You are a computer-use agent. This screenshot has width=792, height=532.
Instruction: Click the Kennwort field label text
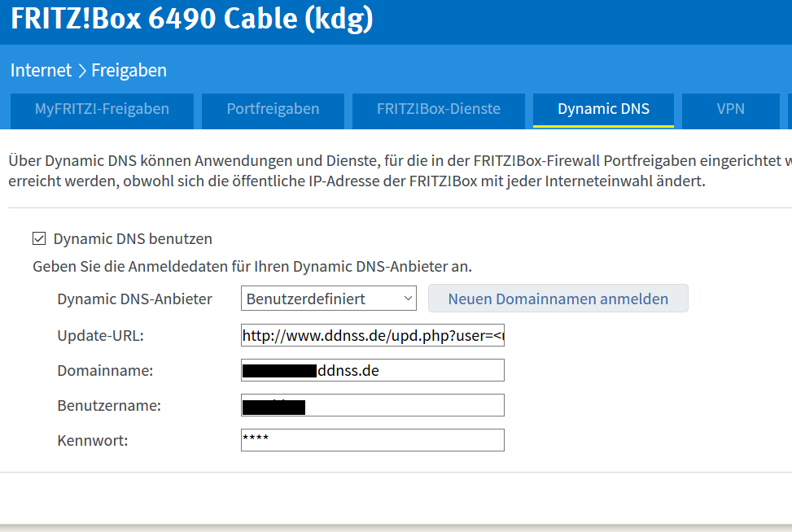pyautogui.click(x=92, y=441)
